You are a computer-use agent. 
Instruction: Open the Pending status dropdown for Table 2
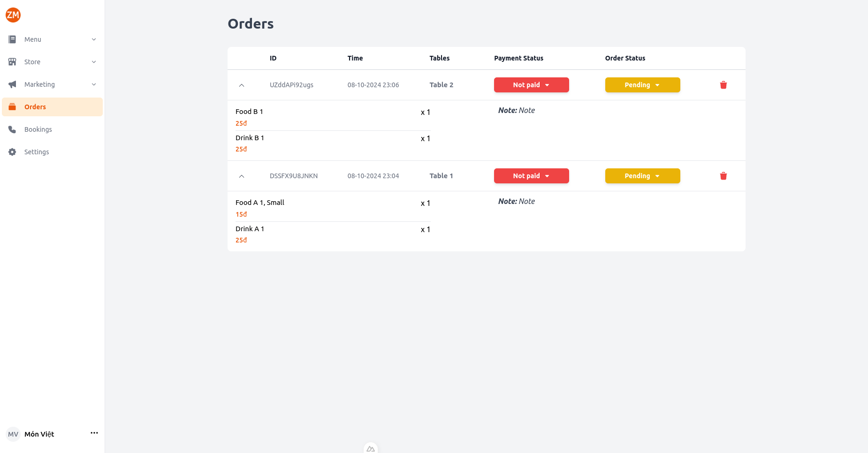(642, 85)
